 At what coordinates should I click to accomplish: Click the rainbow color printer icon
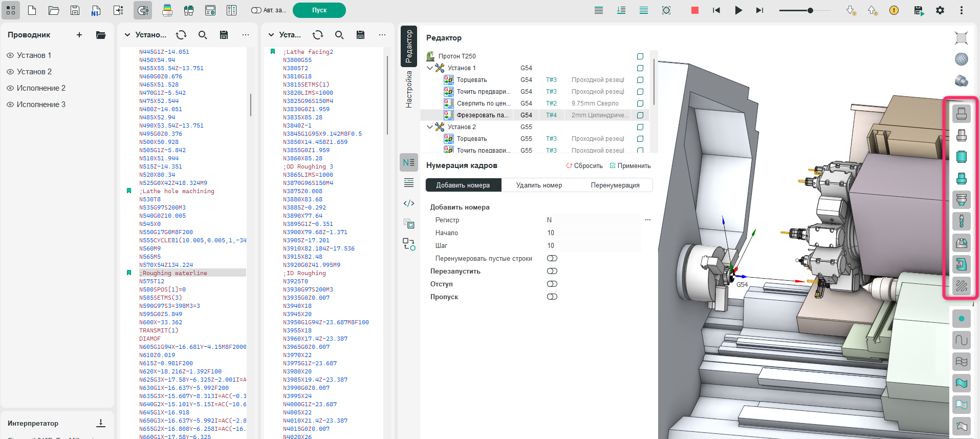[x=167, y=10]
